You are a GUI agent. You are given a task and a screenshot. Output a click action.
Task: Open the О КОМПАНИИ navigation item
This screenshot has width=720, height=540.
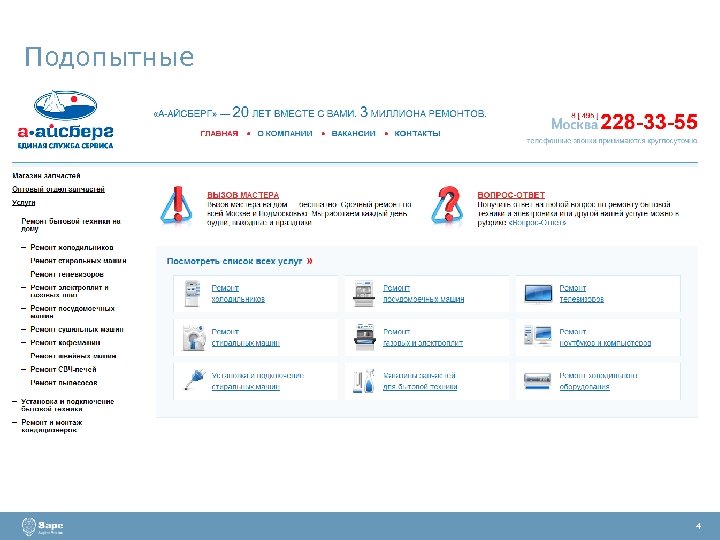click(285, 133)
